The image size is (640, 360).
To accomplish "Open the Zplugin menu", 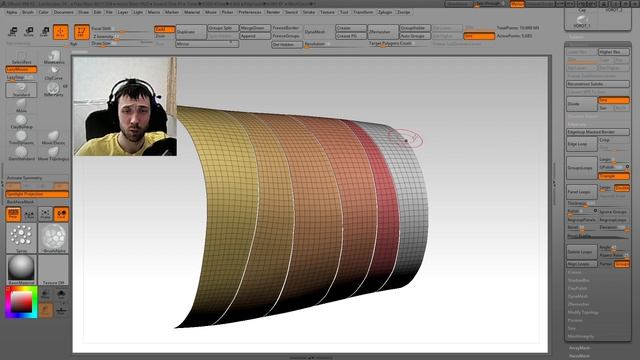I will (385, 12).
